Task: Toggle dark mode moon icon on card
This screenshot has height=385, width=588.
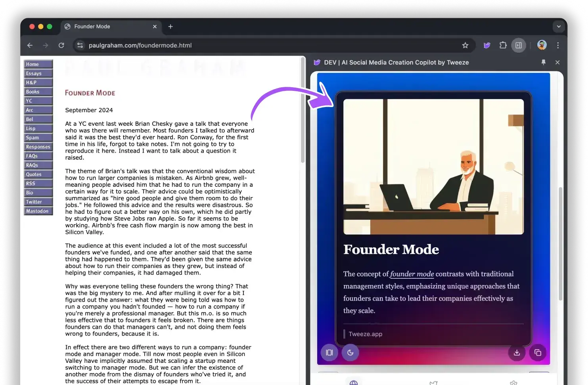Action: coord(350,352)
